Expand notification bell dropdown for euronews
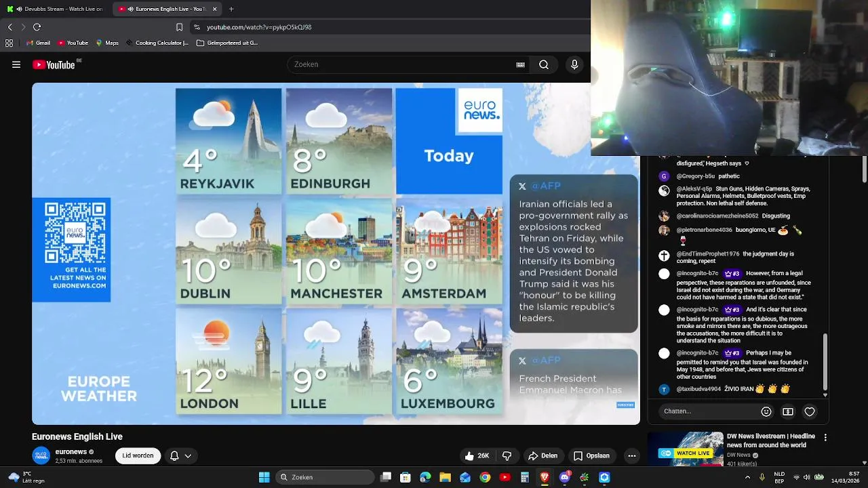This screenshot has width=868, height=488. 180,455
